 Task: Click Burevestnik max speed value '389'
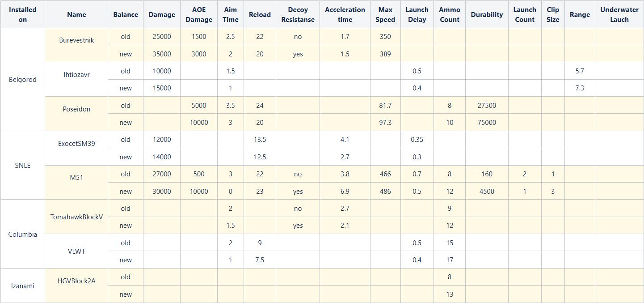point(385,54)
